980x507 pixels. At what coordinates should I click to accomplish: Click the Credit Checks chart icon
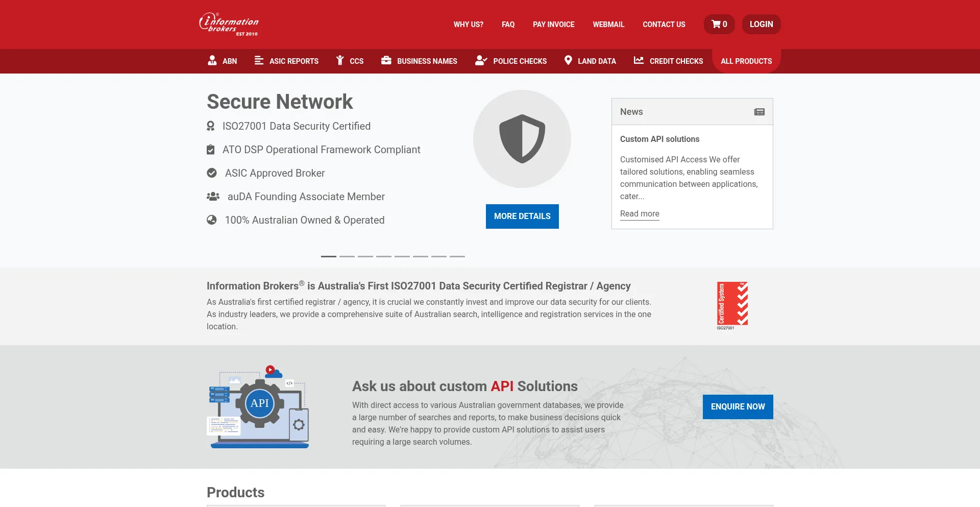coord(639,60)
